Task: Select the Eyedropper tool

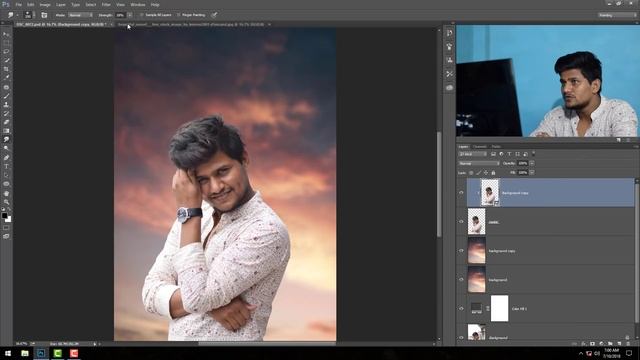Action: pos(6,78)
